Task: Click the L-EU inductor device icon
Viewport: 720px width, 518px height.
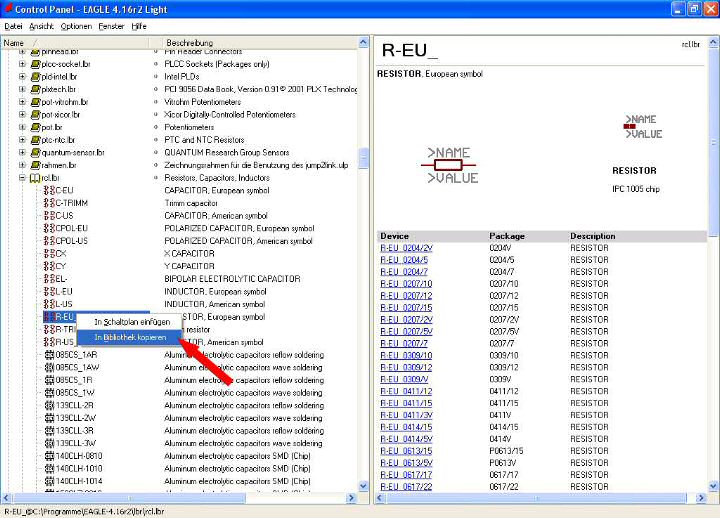Action: click(x=48, y=291)
